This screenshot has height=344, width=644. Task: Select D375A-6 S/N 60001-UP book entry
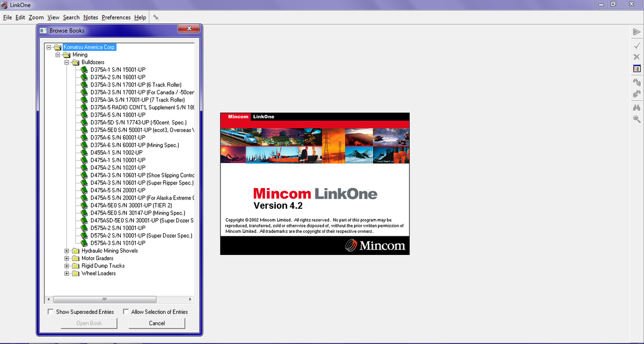click(x=118, y=137)
